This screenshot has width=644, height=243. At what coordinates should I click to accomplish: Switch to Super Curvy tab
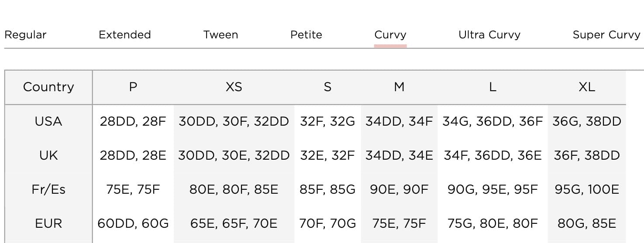point(606,35)
